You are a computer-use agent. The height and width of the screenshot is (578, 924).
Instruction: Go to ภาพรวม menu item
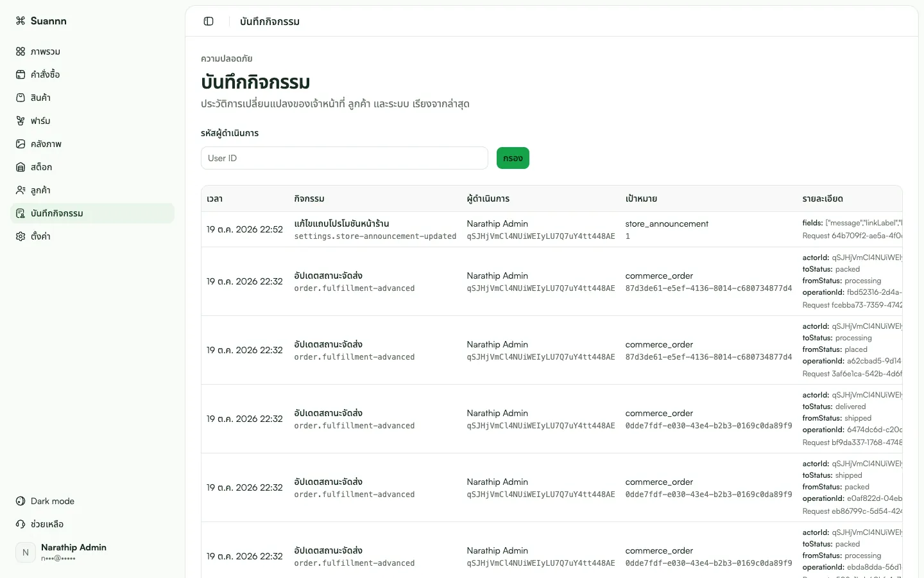pyautogui.click(x=92, y=51)
